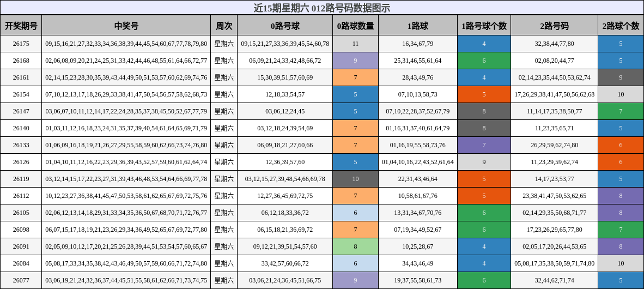Click the dark gray 8 1路 count in row 26147
The image size is (644, 289).
coord(484,111)
